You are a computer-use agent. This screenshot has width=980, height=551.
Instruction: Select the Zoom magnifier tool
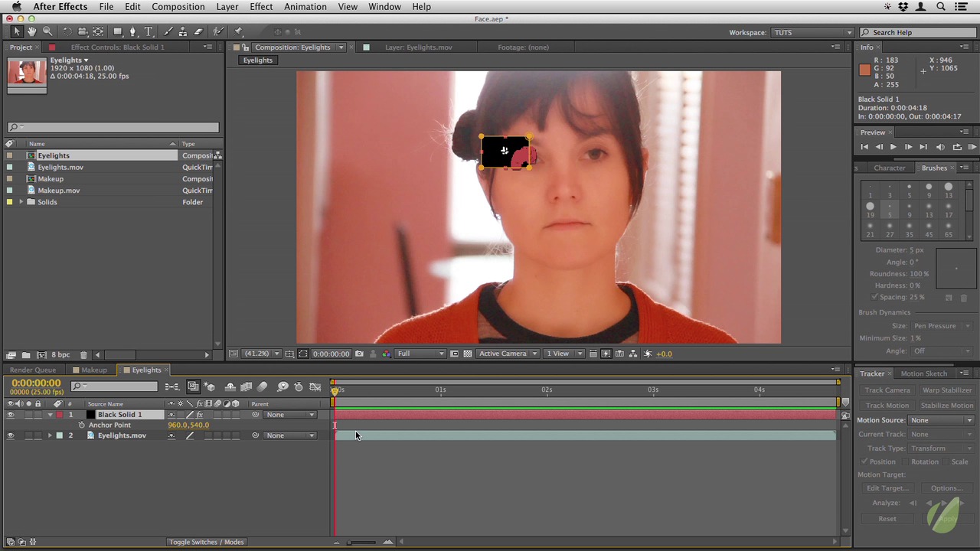click(47, 31)
